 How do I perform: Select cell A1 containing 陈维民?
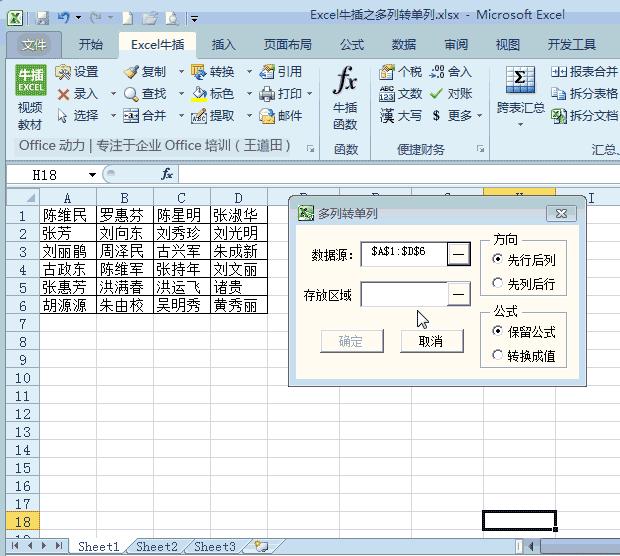click(x=68, y=215)
